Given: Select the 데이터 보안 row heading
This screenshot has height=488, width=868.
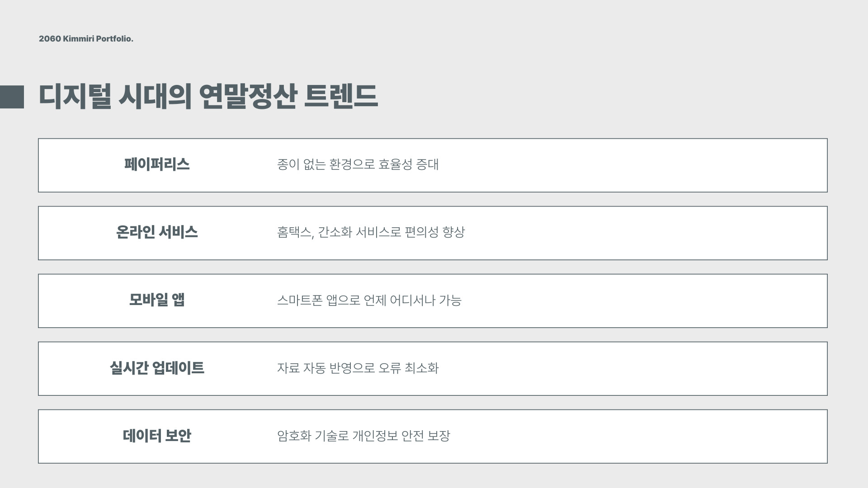Looking at the screenshot, I should pos(157,436).
